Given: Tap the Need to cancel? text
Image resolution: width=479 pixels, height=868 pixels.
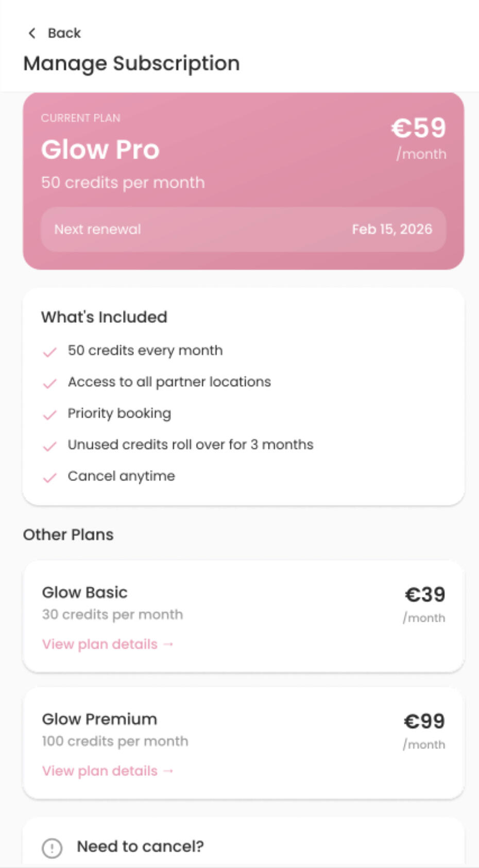Looking at the screenshot, I should (x=140, y=846).
